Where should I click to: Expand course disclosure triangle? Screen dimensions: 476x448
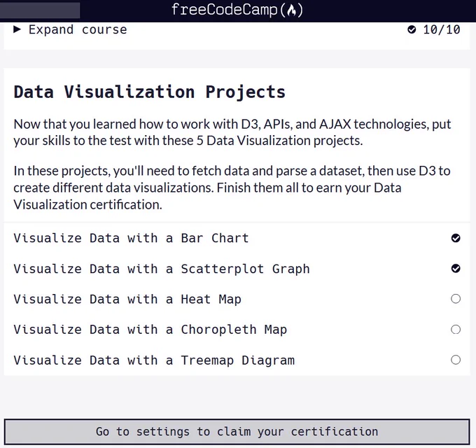(17, 29)
